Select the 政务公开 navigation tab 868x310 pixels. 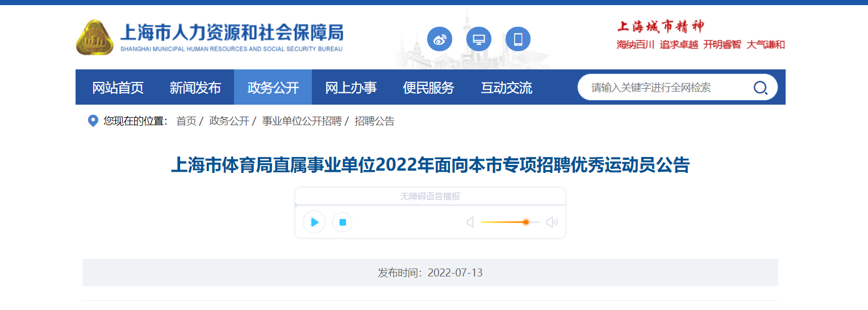point(273,88)
